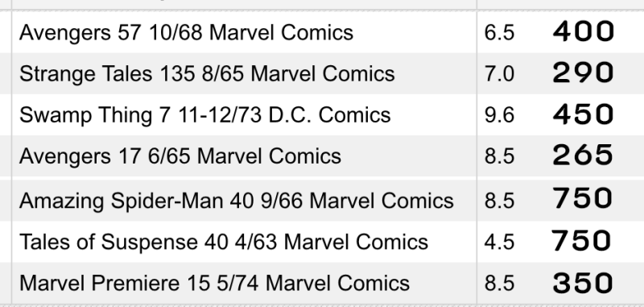Click the 9.6 grade for Swamp Thing
The width and height of the screenshot is (644, 307).
click(x=499, y=115)
